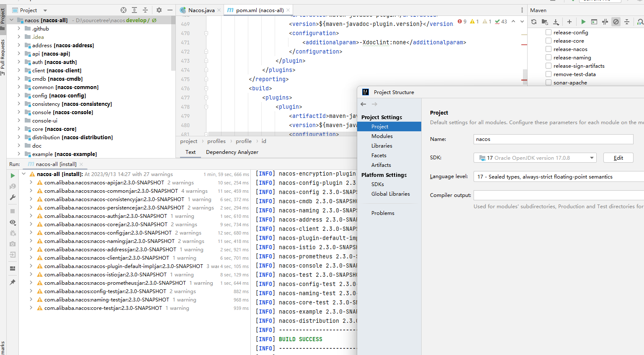
Task: Close the nacos-all [install] run tab
Action: pos(81,164)
